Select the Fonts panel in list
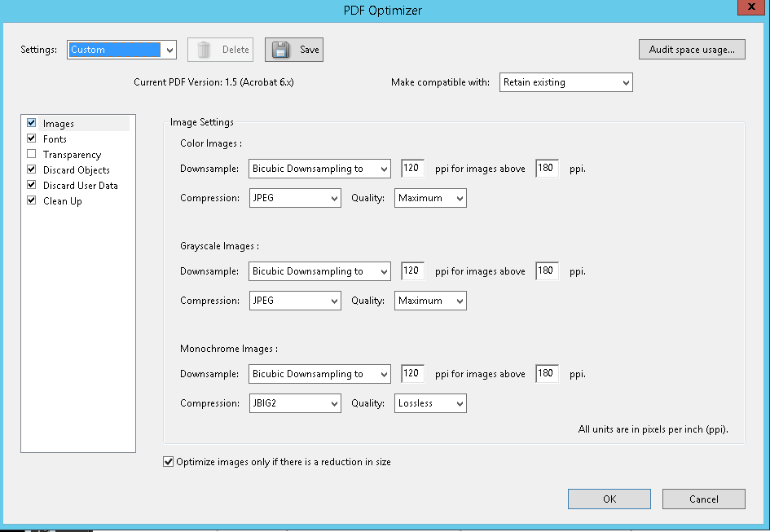 click(55, 139)
